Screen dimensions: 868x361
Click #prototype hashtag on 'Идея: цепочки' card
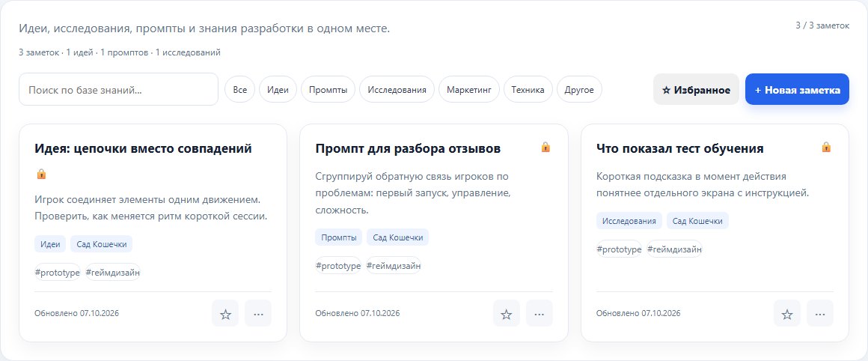pos(58,273)
